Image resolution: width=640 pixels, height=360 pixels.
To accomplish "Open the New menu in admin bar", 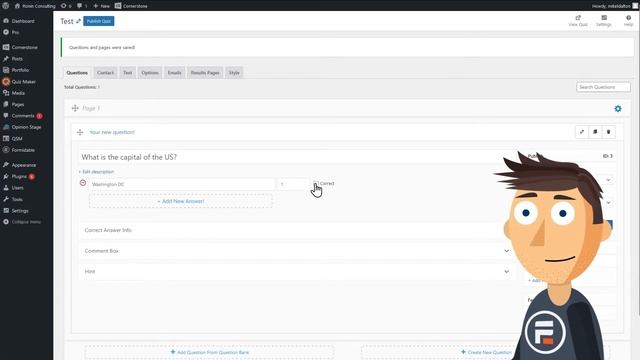I will pyautogui.click(x=101, y=6).
